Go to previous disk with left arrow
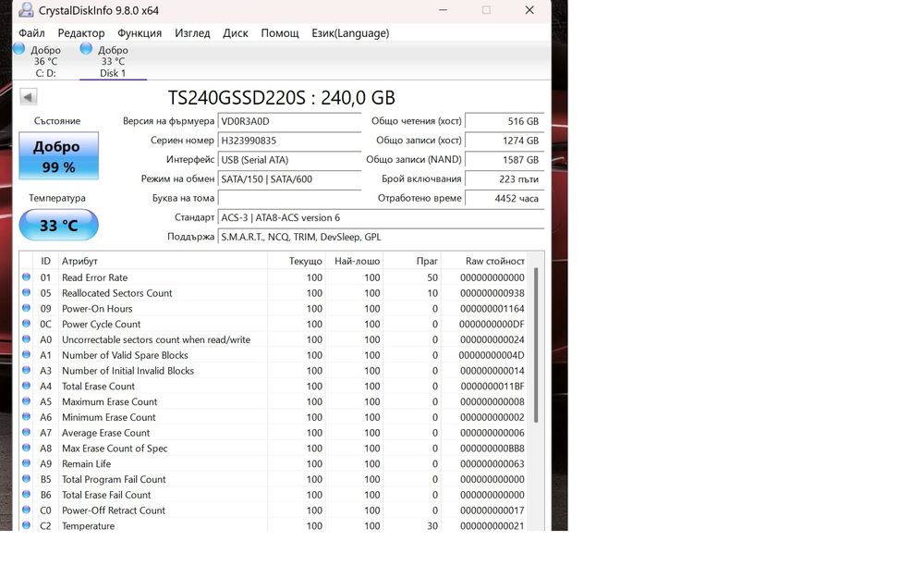Viewport: 924px width, 578px height. pyautogui.click(x=29, y=97)
